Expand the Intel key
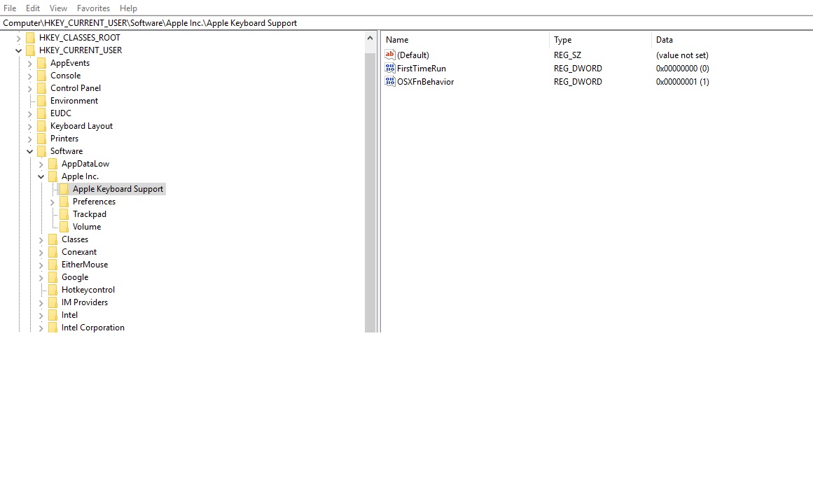This screenshot has height=504, width=813. (x=41, y=315)
